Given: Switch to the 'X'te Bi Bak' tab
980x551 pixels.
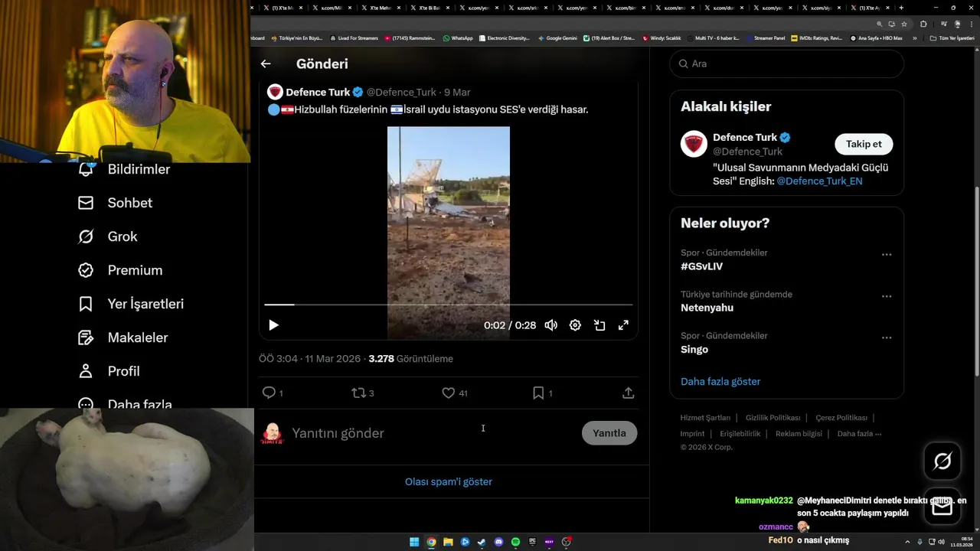Looking at the screenshot, I should tap(429, 8).
